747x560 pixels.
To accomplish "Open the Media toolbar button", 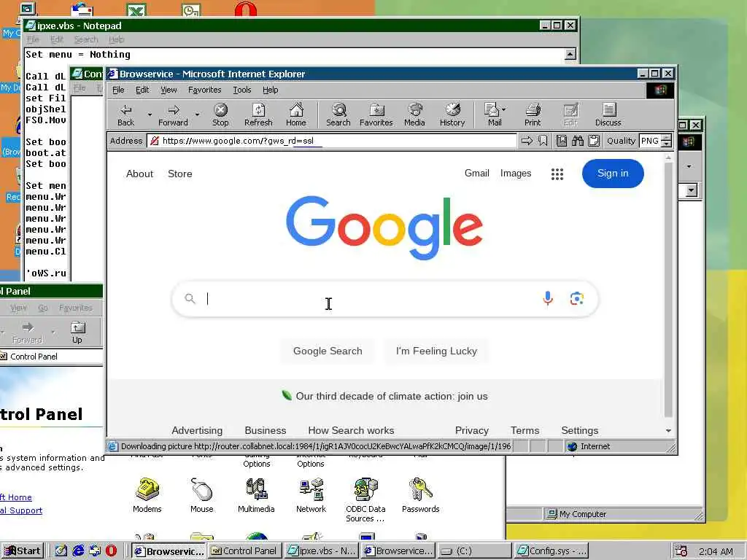I will [414, 114].
